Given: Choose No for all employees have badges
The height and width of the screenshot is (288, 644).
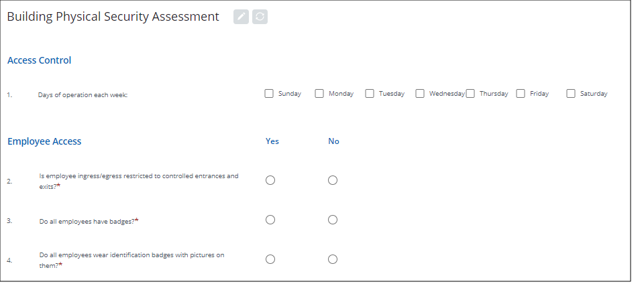Looking at the screenshot, I should [x=333, y=220].
